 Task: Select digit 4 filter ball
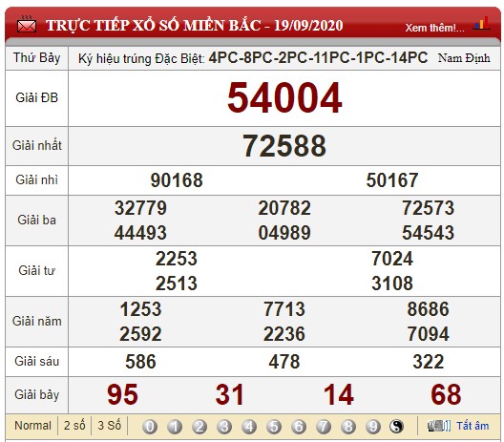[x=249, y=427]
